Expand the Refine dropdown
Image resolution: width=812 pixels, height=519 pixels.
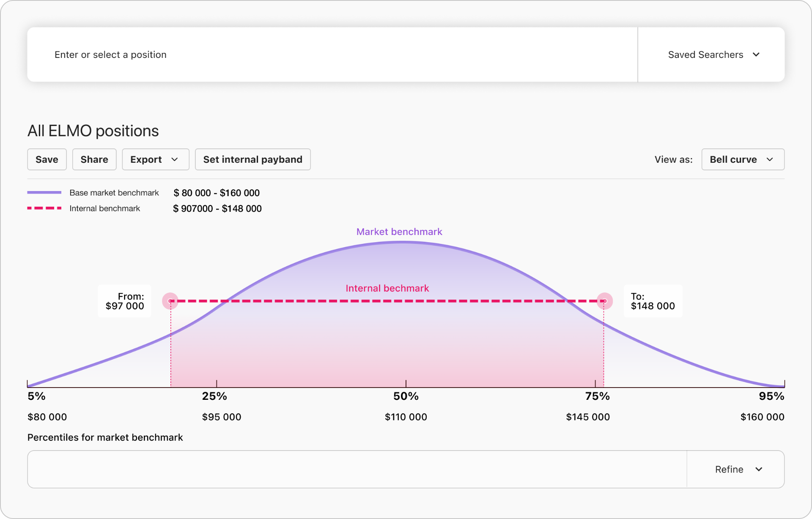736,469
